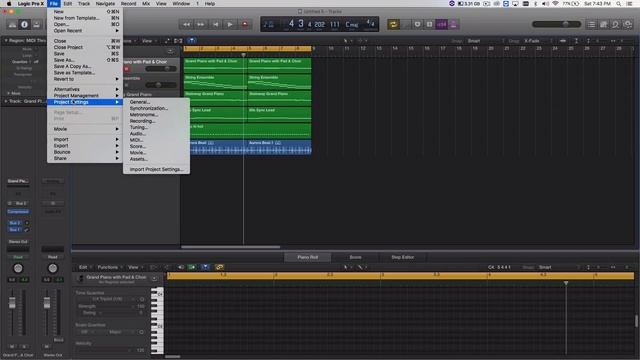Open the Loop Browser icon
640x360 pixels.
[x=616, y=24]
